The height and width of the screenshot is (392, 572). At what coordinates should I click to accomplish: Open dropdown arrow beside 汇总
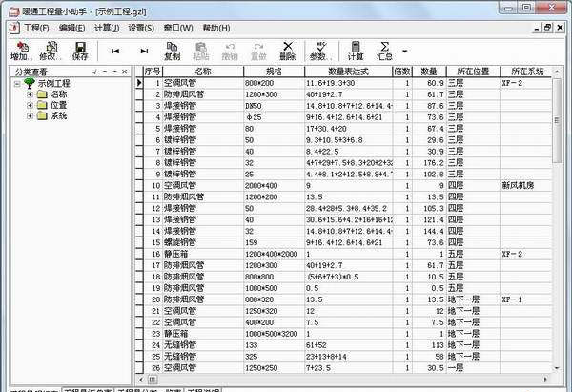[x=405, y=52]
